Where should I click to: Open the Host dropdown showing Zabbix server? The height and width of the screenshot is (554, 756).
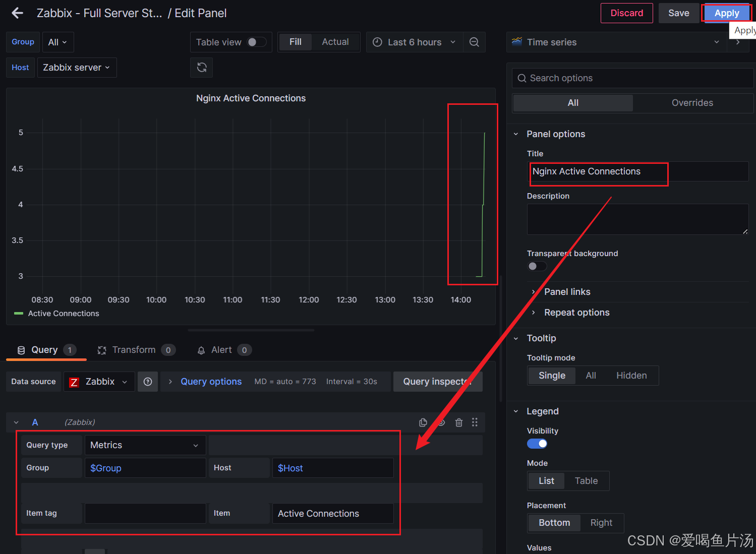click(77, 68)
